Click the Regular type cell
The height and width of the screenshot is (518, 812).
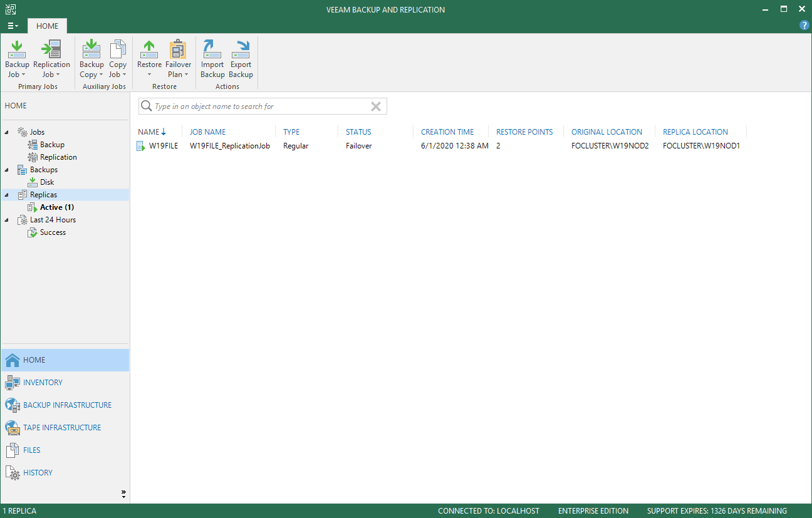(x=296, y=146)
